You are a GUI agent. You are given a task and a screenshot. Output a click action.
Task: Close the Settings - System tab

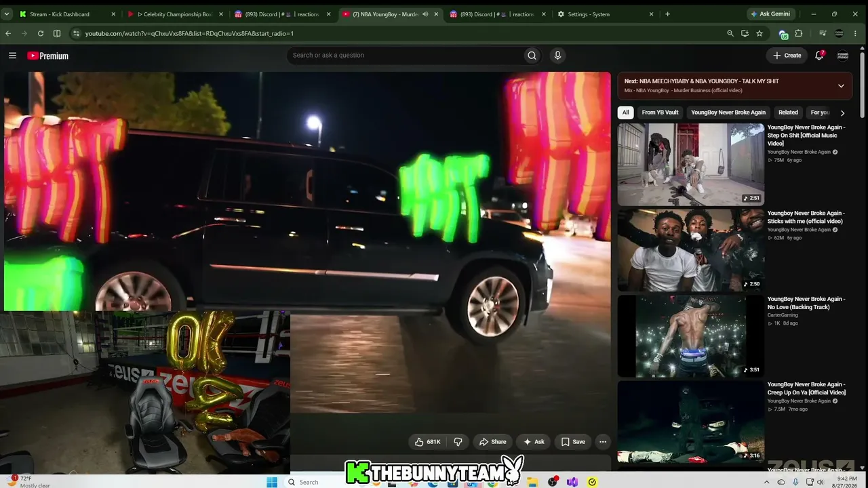pyautogui.click(x=652, y=14)
